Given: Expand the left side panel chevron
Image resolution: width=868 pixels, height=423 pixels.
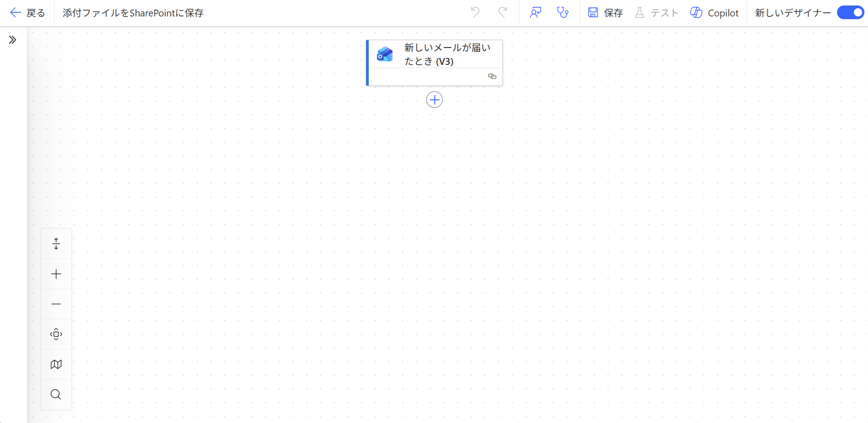Looking at the screenshot, I should coord(13,40).
